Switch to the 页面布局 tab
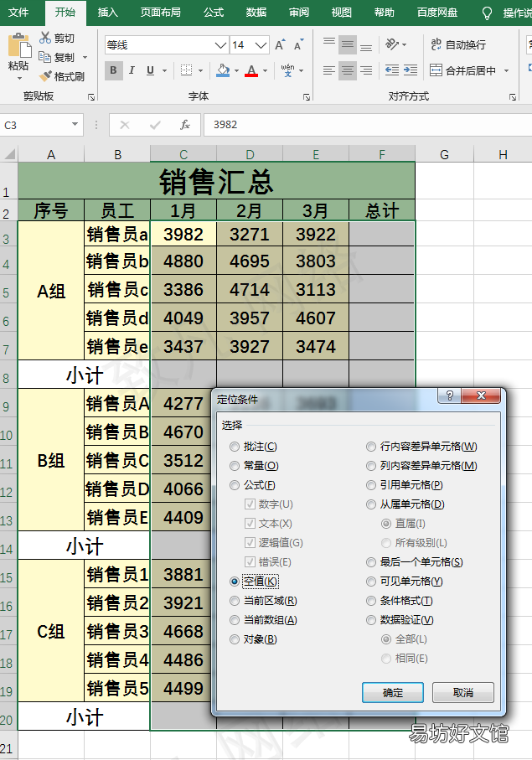532x760 pixels. 160,13
